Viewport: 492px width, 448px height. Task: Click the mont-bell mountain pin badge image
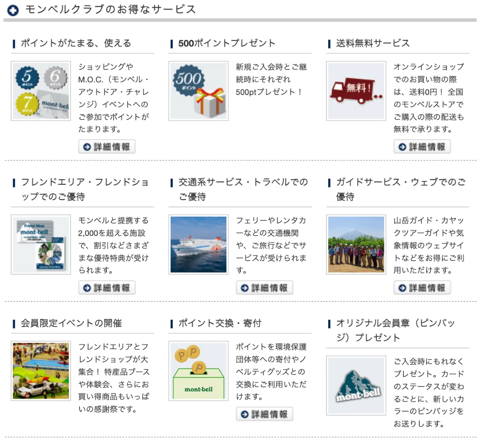[x=356, y=385]
